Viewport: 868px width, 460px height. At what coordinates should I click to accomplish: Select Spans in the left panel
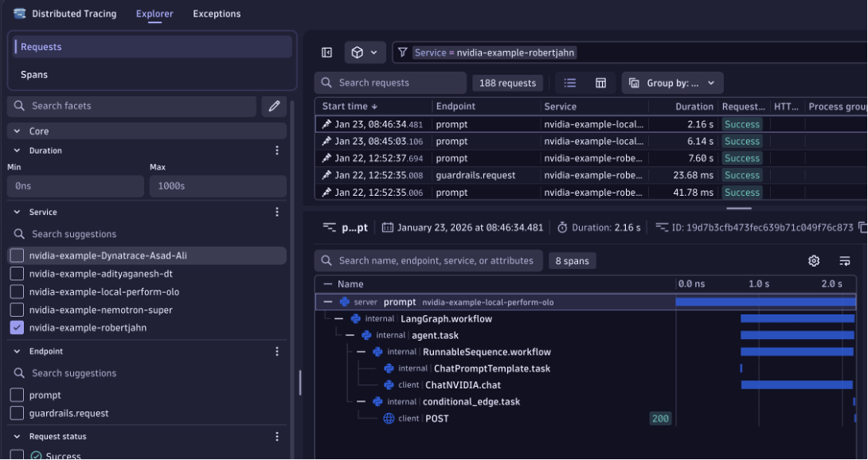[x=34, y=75]
